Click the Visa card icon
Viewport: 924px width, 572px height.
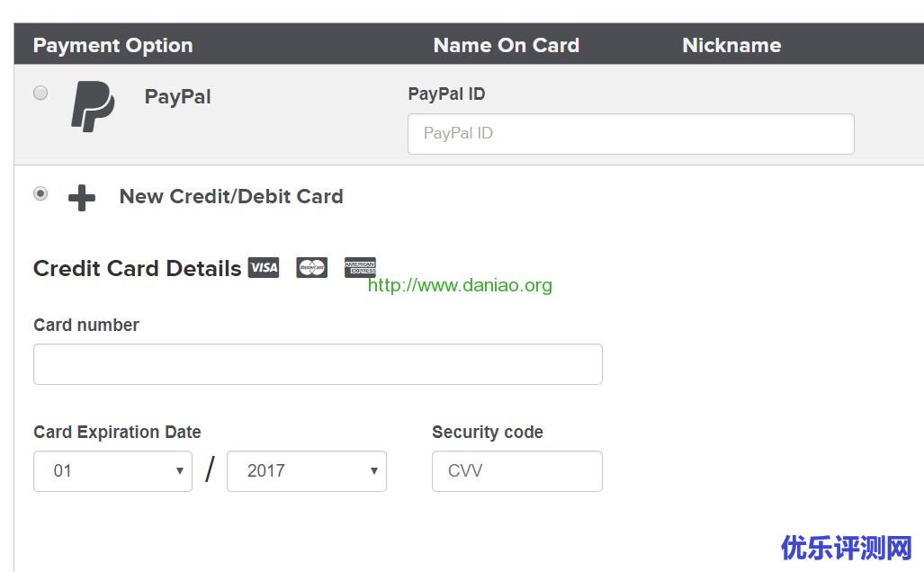(264, 268)
